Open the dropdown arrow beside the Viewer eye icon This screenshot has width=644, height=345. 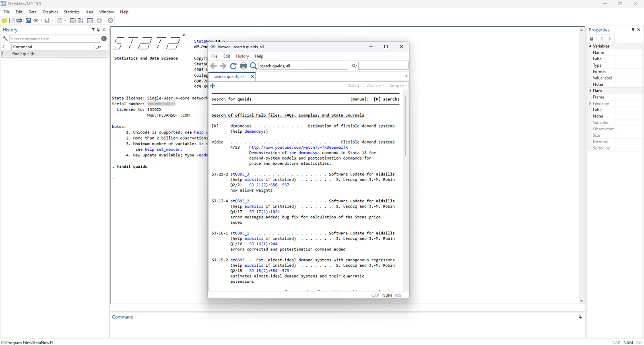pyautogui.click(x=41, y=21)
